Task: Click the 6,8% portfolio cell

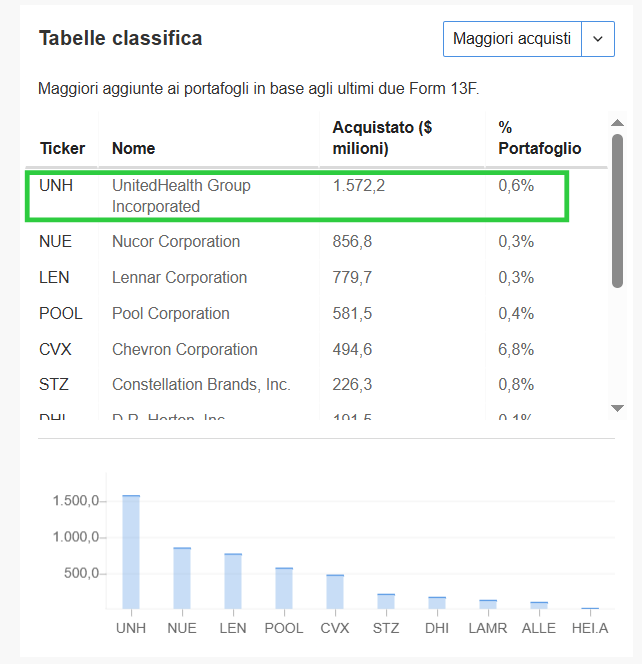Action: tap(516, 349)
